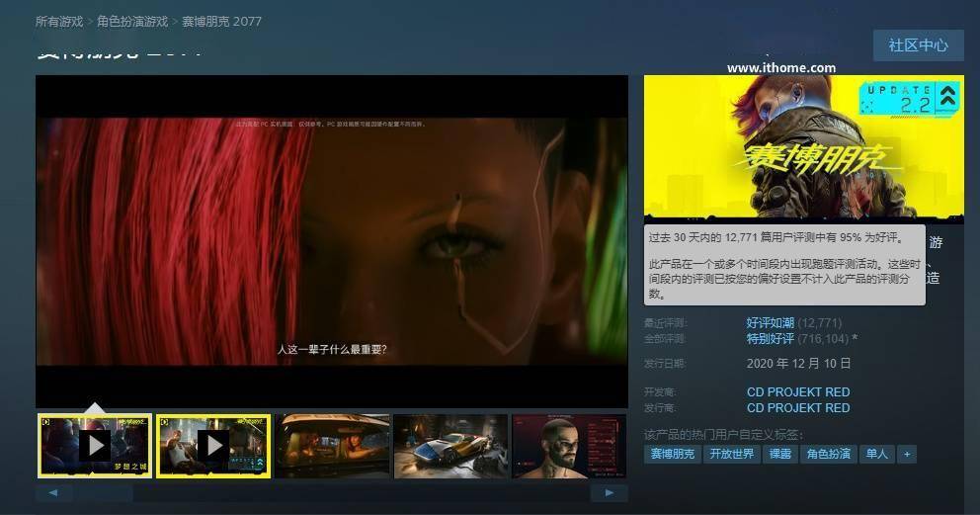Click the thumbnail strip scrollbar handle
Screen dimensions: 980x515
(104, 493)
